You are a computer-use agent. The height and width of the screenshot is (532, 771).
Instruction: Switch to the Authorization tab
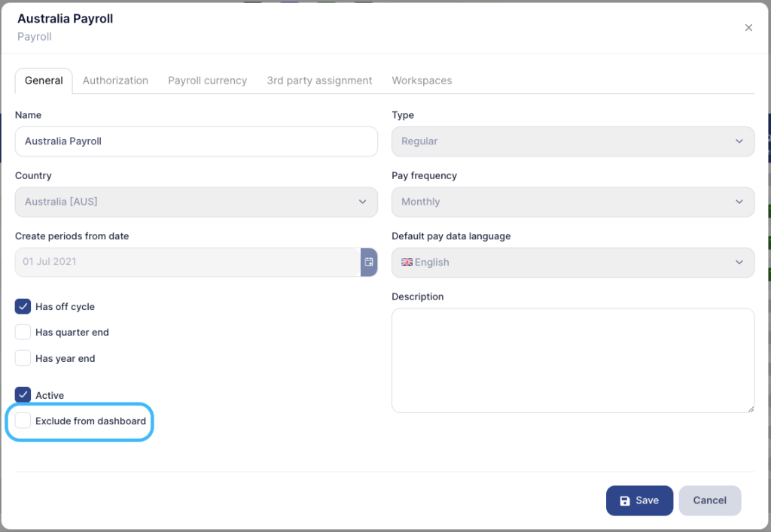(x=115, y=81)
